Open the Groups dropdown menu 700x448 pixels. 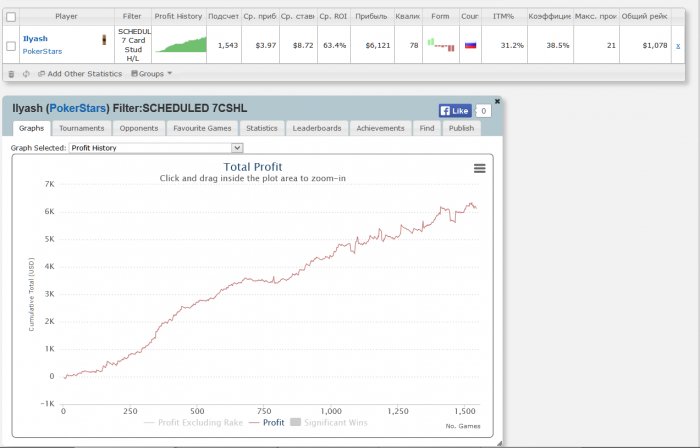point(151,74)
